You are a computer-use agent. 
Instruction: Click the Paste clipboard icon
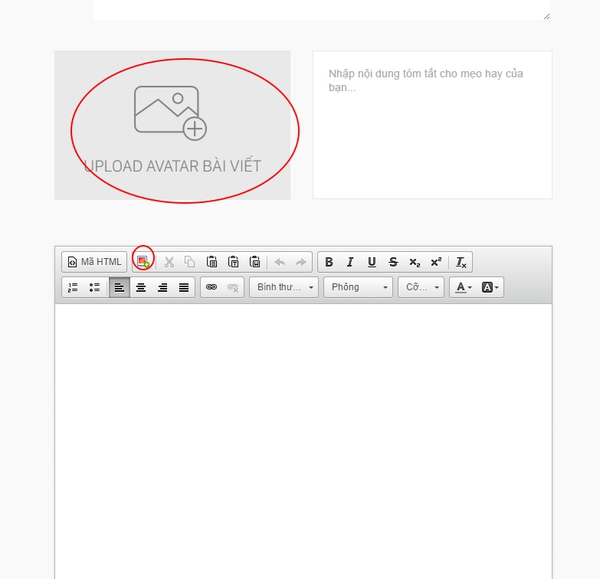pyautogui.click(x=212, y=262)
